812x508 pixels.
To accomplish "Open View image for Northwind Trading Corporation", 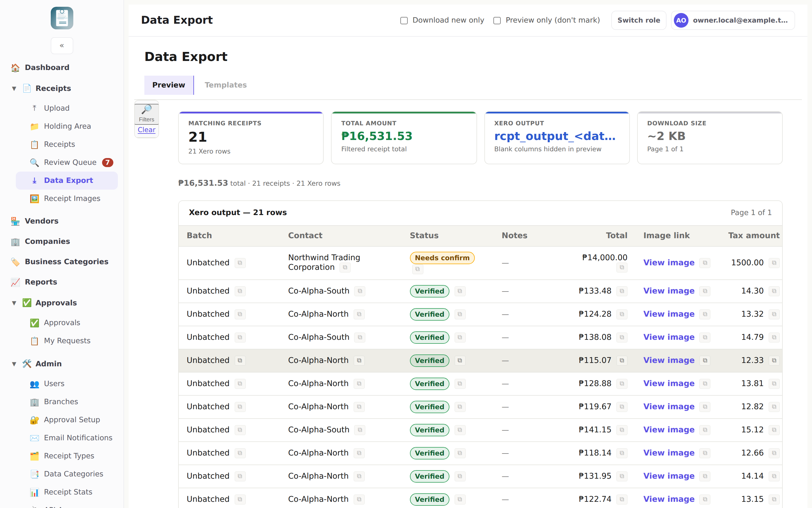I will 669,263.
